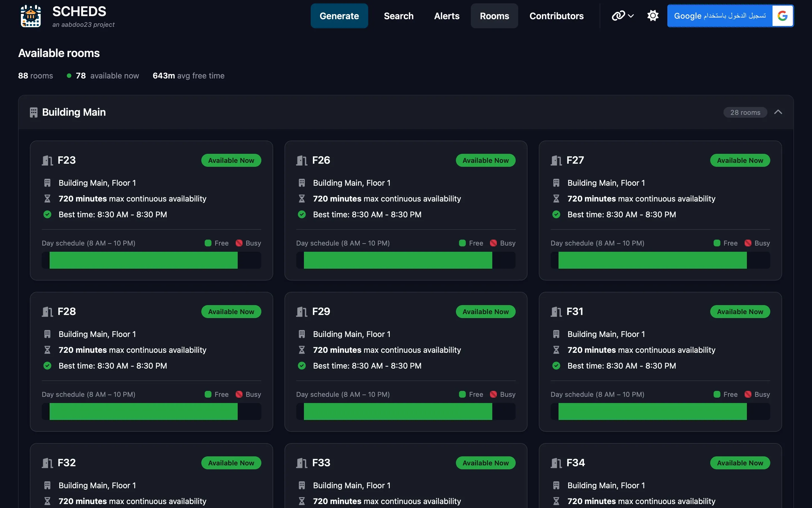Click the door icon beside F23
Viewport: 812px width, 508px height.
pyautogui.click(x=47, y=160)
